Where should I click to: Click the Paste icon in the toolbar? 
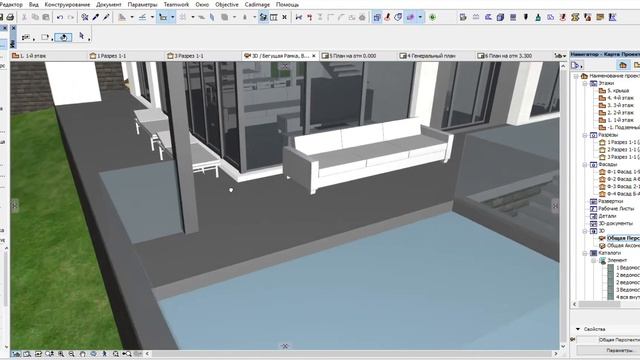pos(46,17)
